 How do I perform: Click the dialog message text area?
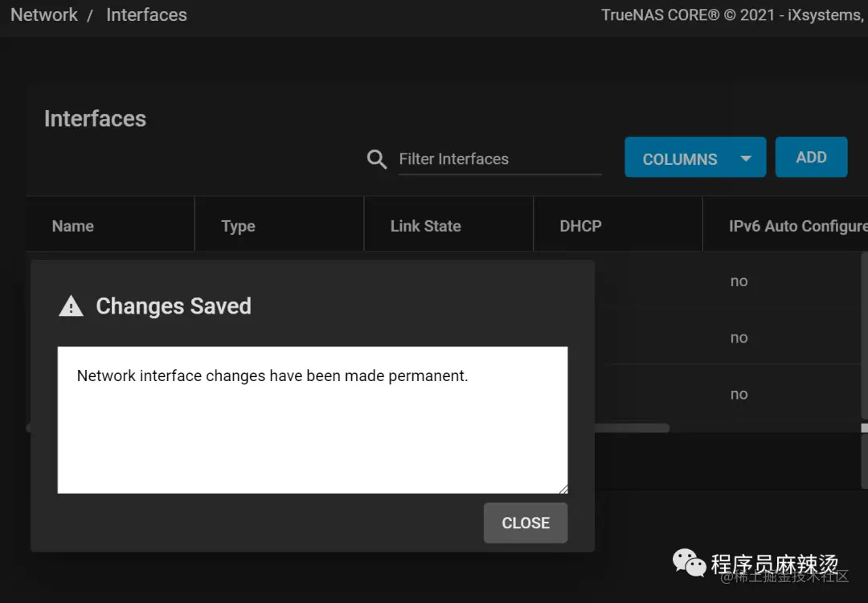(312, 420)
